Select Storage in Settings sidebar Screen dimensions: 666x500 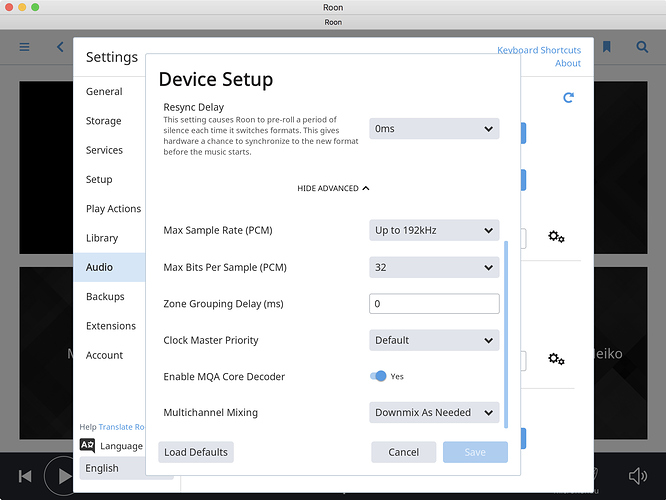[104, 121]
